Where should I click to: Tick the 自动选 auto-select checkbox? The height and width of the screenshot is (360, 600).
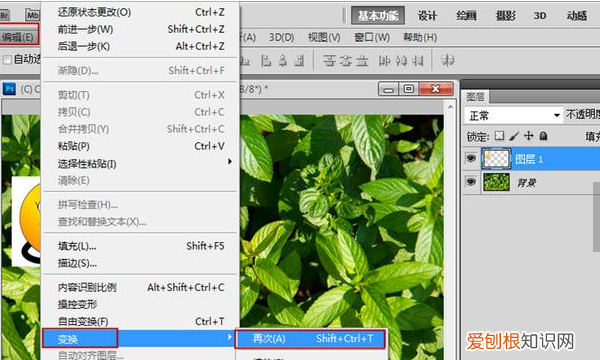[7, 60]
